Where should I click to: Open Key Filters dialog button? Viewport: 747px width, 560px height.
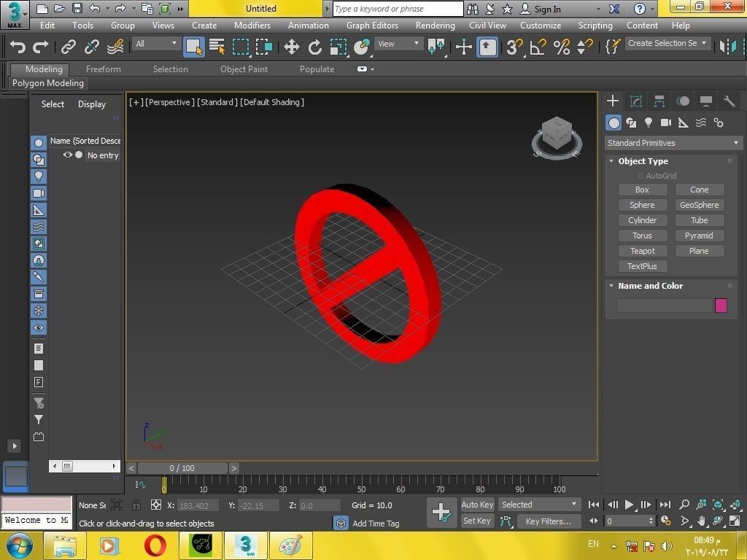coord(549,521)
